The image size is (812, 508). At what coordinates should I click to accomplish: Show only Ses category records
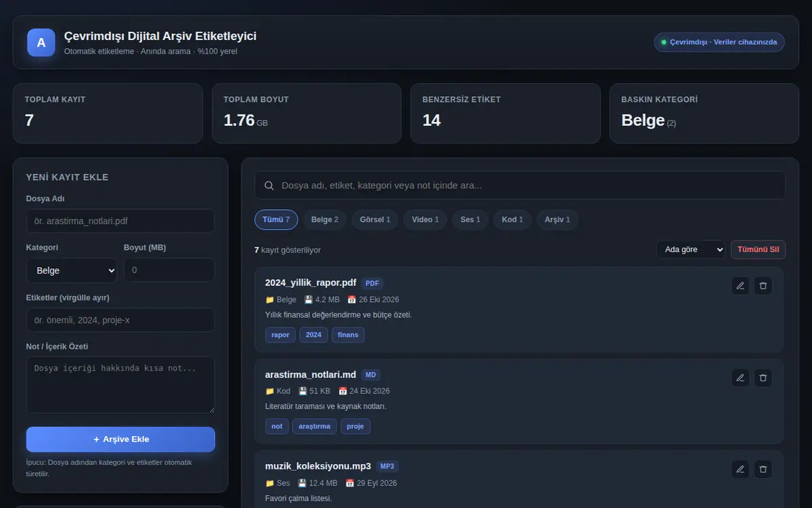point(470,219)
